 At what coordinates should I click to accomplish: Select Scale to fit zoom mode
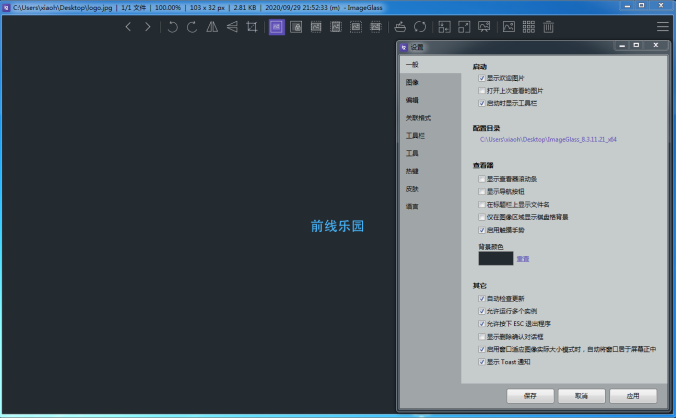pyautogui.click(x=356, y=27)
